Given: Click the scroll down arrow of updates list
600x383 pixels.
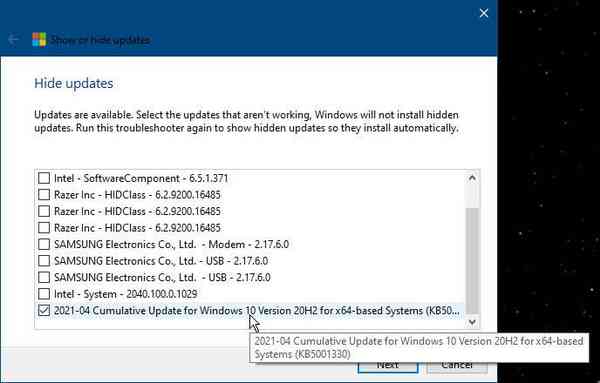Looking at the screenshot, I should [472, 322].
